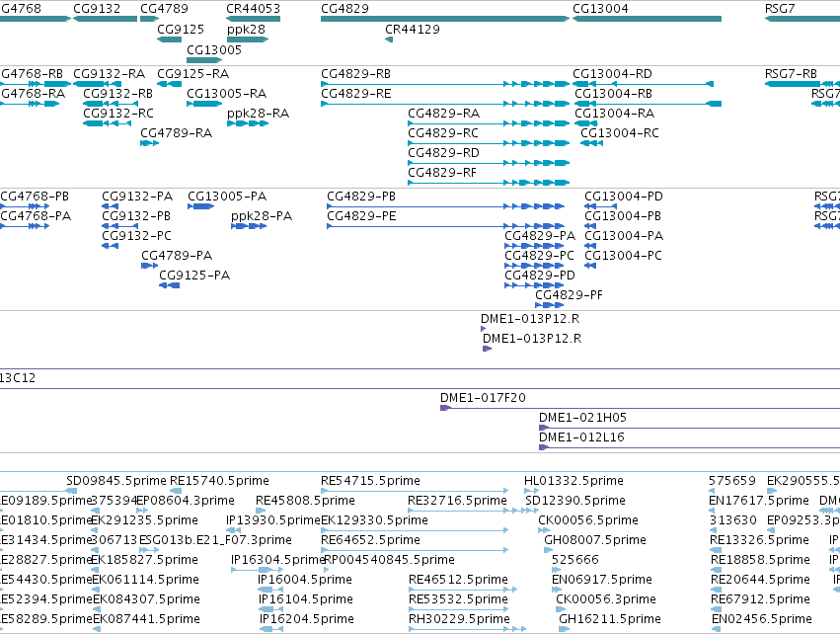Select the CG4829 gene label
The width and height of the screenshot is (840, 634).
[344, 9]
